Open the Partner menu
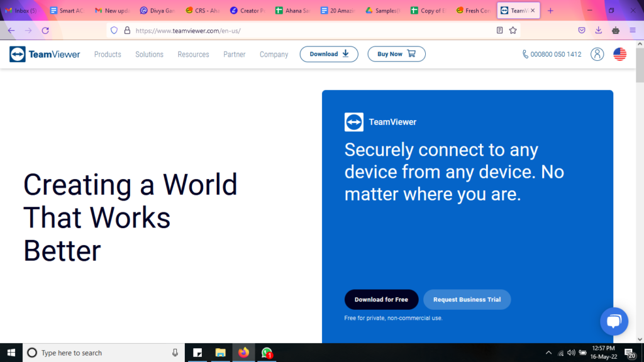 click(x=234, y=54)
